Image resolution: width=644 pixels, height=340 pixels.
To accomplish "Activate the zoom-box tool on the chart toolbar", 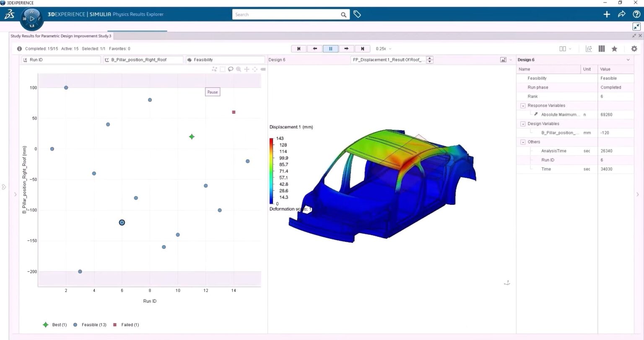I will (239, 69).
